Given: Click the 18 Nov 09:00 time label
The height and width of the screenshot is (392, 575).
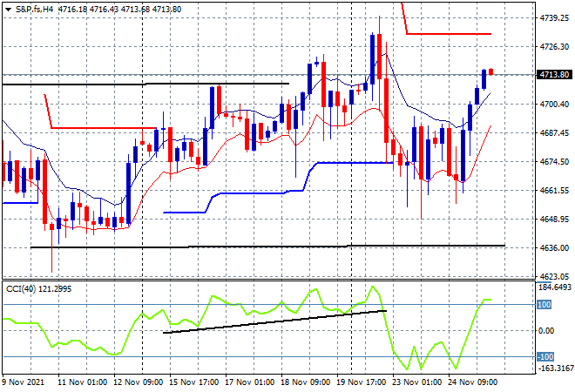Looking at the screenshot, I should click(x=306, y=382).
